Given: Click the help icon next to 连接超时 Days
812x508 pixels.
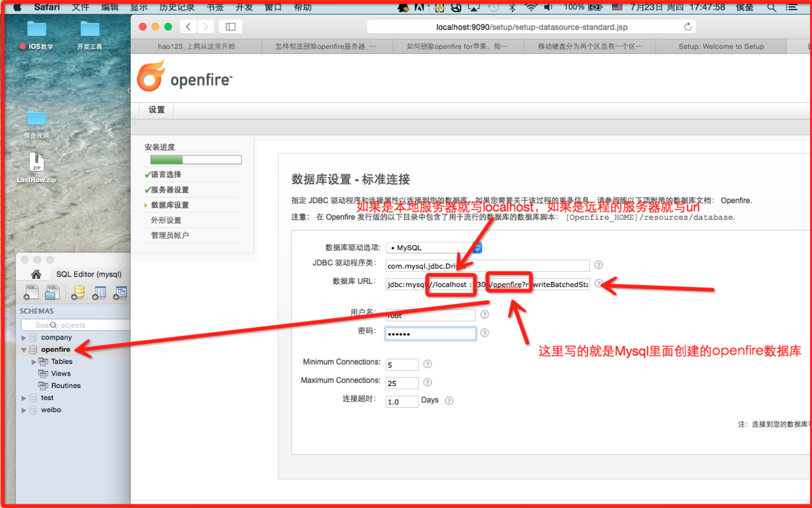Looking at the screenshot, I should [449, 401].
